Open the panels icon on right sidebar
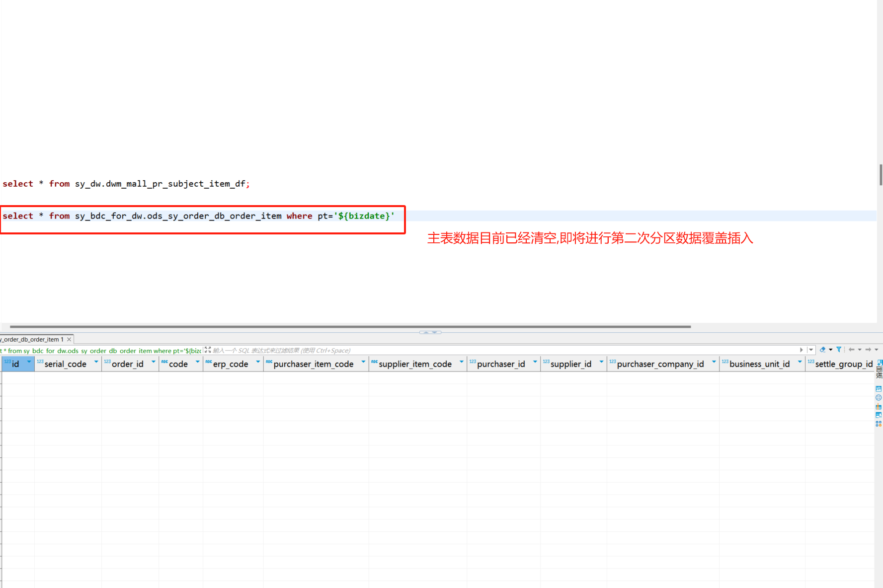Viewport: 883px width, 588px height. pos(879,369)
